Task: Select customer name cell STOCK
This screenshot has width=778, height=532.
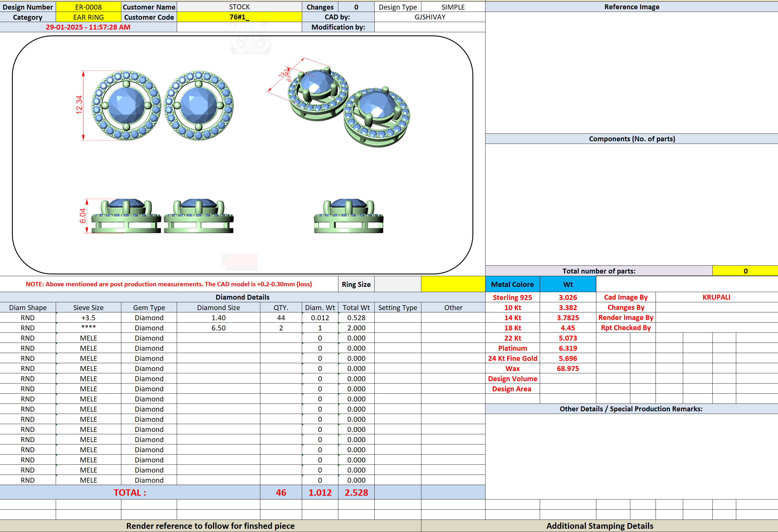Action: pyautogui.click(x=239, y=7)
